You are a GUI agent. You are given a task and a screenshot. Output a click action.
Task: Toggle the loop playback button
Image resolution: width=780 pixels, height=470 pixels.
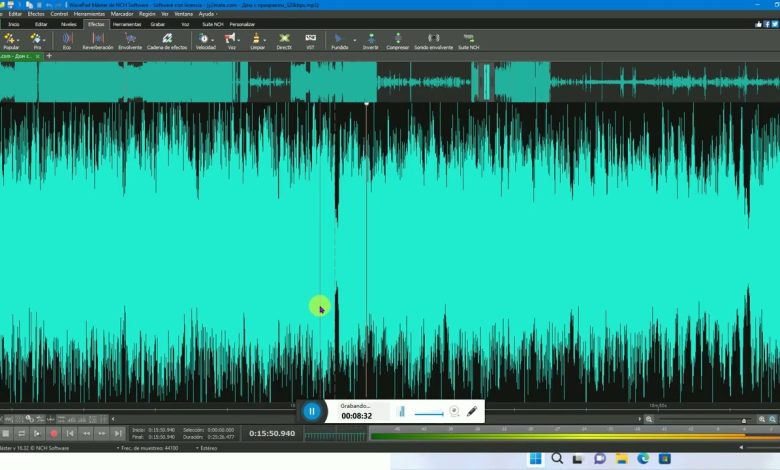click(21, 433)
